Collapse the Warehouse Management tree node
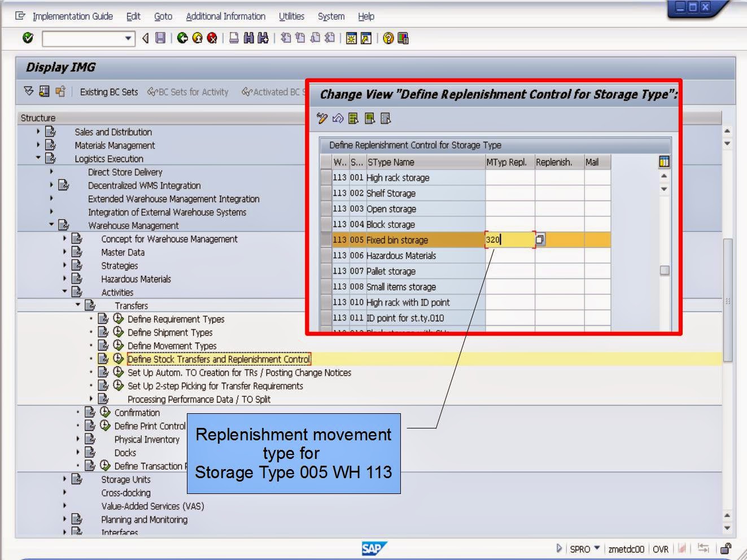 52,225
